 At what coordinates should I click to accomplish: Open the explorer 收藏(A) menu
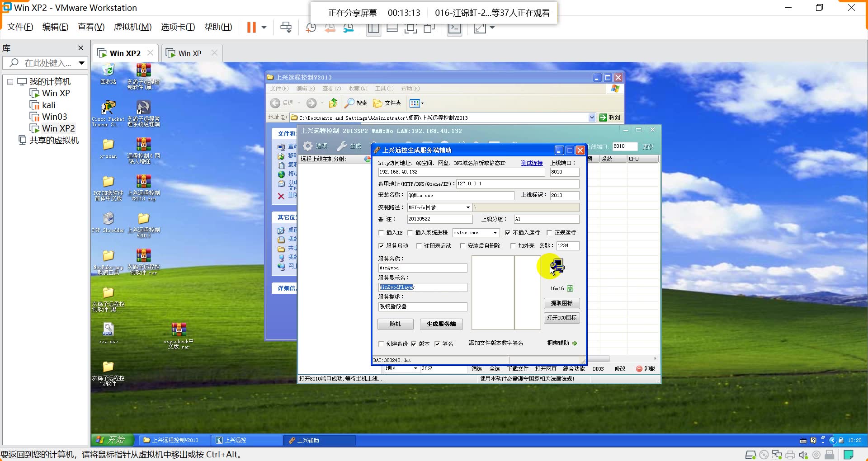358,89
